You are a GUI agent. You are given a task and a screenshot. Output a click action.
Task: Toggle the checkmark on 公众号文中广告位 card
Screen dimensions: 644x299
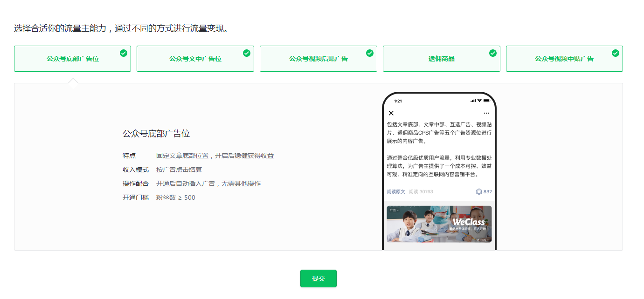point(247,53)
